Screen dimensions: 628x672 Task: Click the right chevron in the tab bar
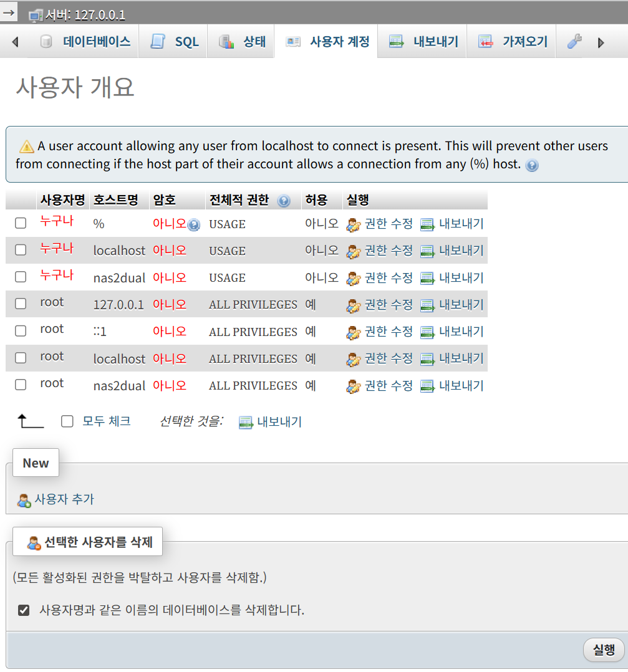601,41
